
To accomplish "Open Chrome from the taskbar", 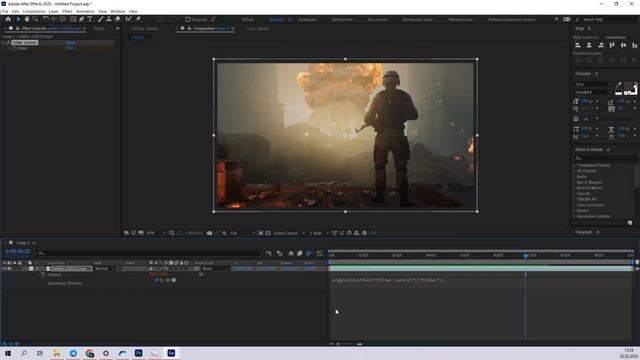I will tap(90, 353).
